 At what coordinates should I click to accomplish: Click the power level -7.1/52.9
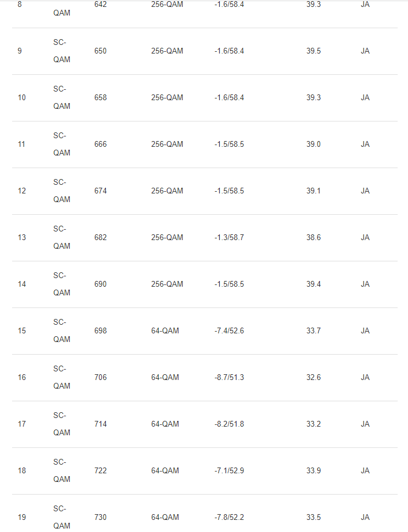[x=229, y=471]
